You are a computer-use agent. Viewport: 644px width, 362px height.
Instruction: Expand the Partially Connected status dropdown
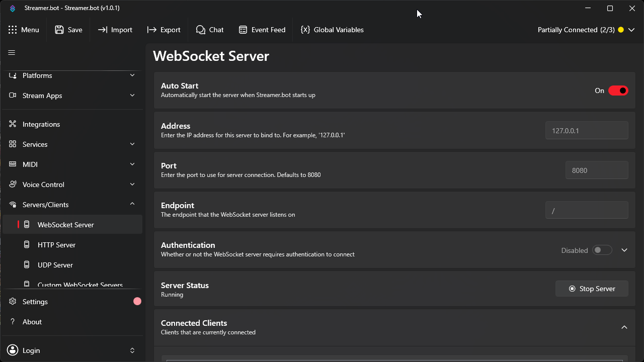(x=632, y=30)
